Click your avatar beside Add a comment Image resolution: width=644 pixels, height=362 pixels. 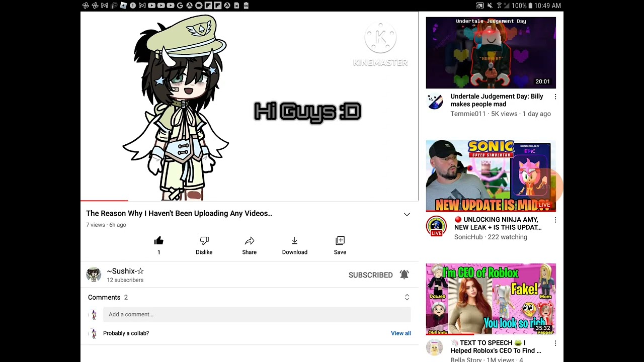tap(93, 315)
